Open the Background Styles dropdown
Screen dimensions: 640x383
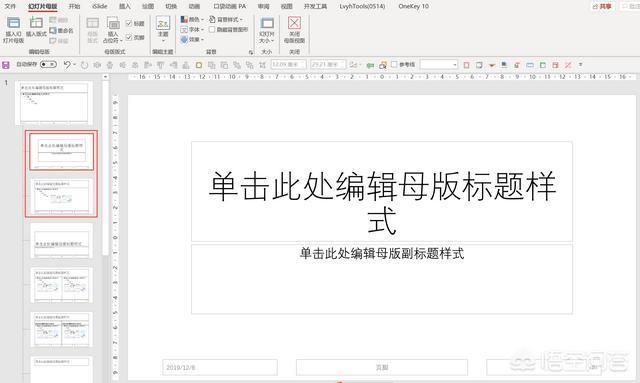point(226,20)
